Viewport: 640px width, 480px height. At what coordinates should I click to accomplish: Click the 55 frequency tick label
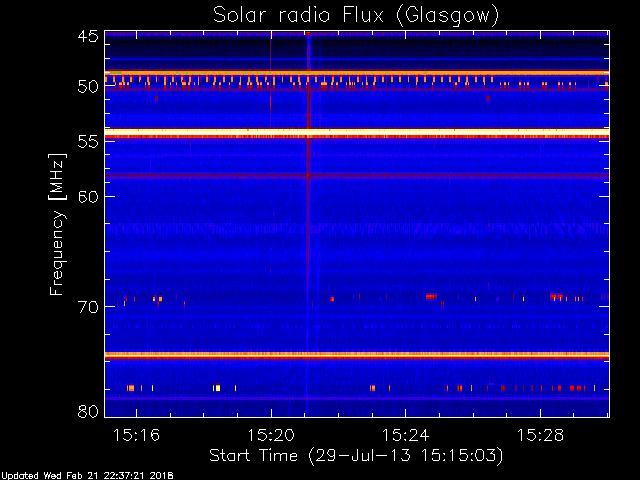[x=88, y=142]
